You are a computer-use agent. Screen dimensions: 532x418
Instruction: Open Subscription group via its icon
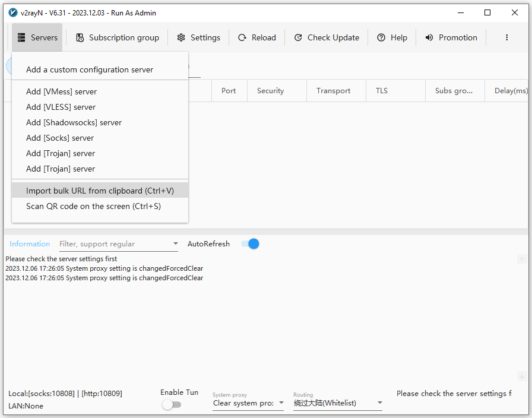click(x=80, y=37)
